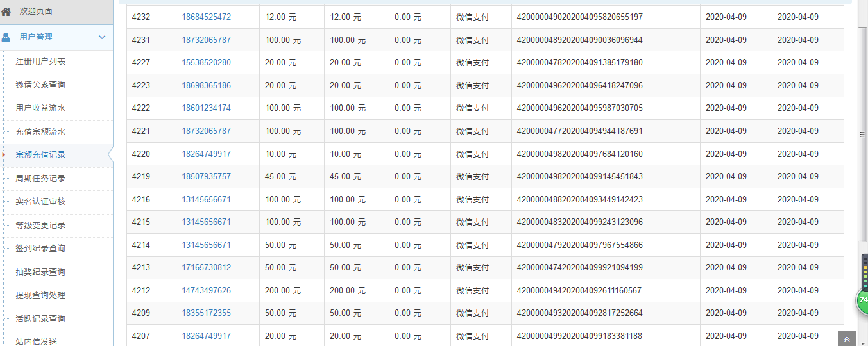The height and width of the screenshot is (346, 868).
Task: Click order number 4200000498202004097684120160
Action: coord(580,154)
